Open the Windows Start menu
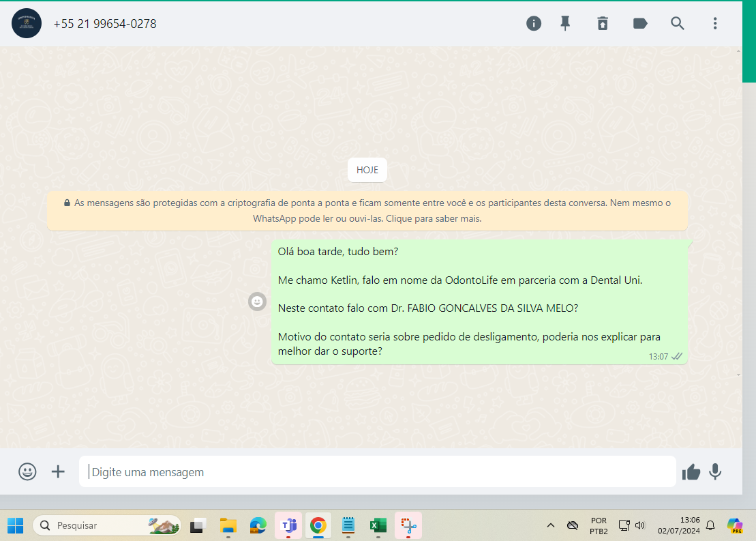 [x=16, y=525]
